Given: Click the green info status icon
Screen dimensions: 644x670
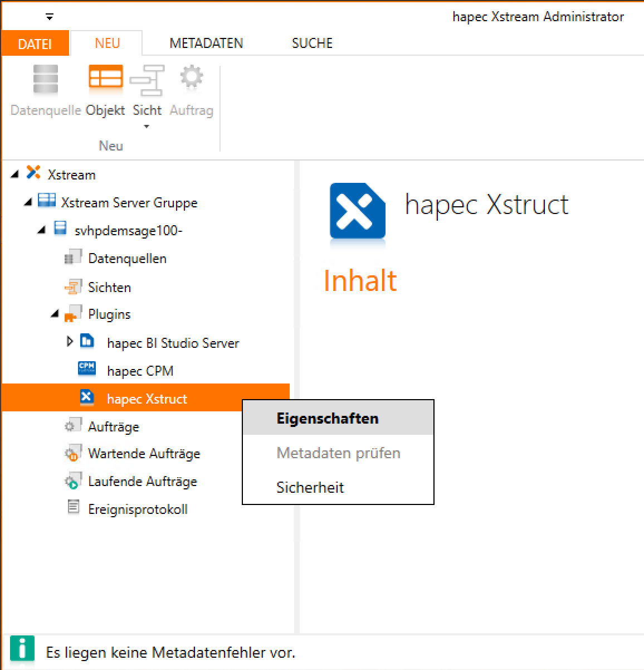Looking at the screenshot, I should (22, 650).
